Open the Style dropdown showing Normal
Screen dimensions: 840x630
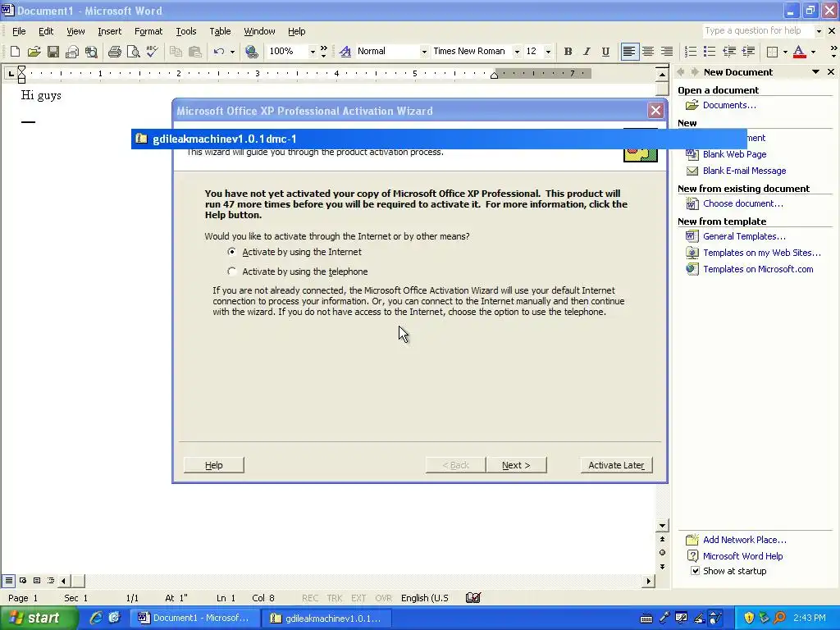click(424, 52)
